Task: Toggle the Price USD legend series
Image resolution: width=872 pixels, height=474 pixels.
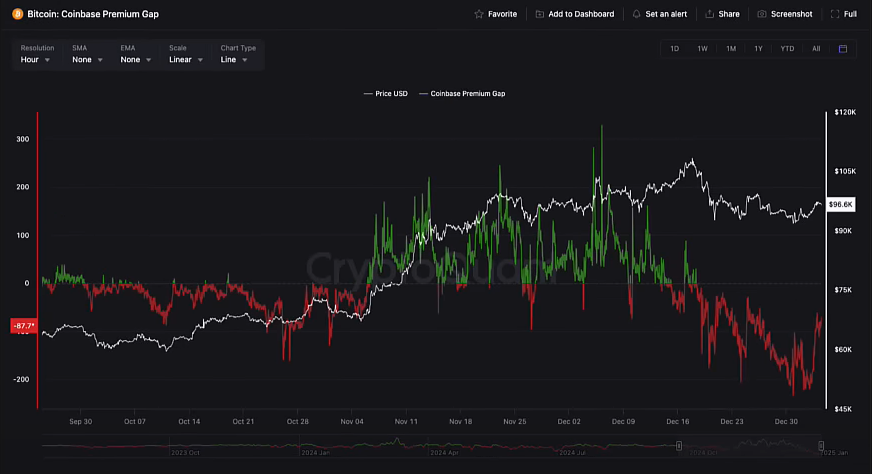Action: (x=384, y=93)
